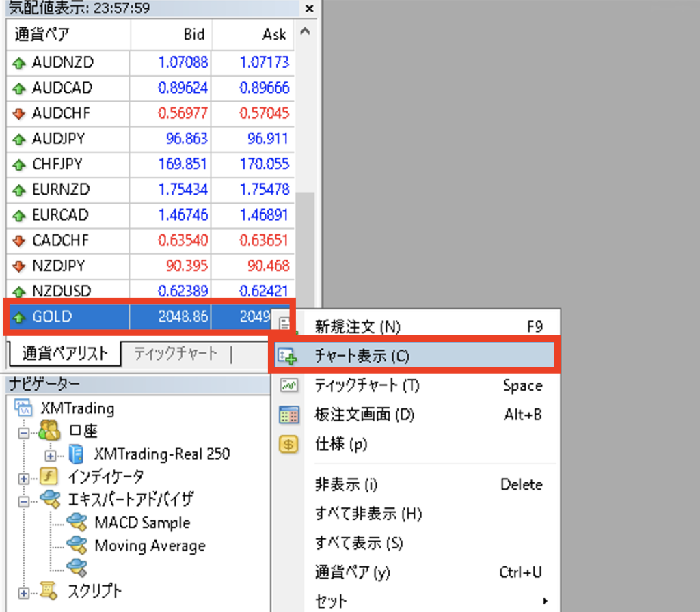Collapse the エキスパートアドバイザ tree node
This screenshot has width=700, height=612.
point(25,501)
